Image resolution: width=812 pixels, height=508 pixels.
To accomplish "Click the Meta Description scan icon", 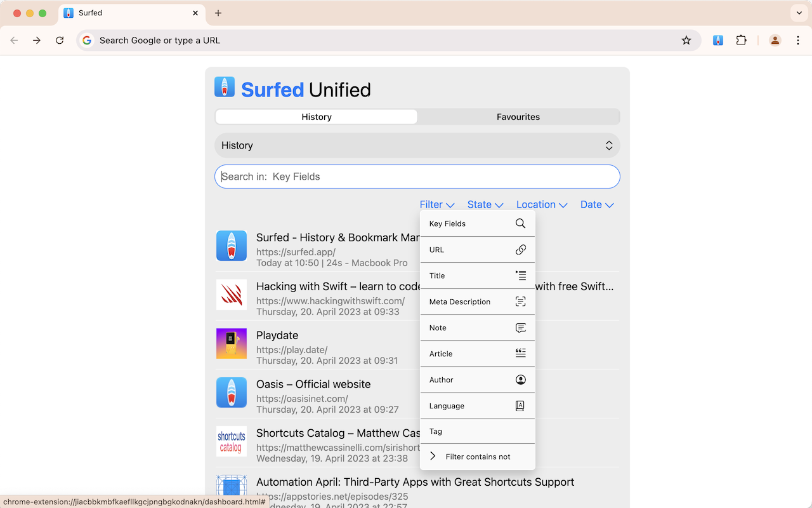I will coord(520,302).
